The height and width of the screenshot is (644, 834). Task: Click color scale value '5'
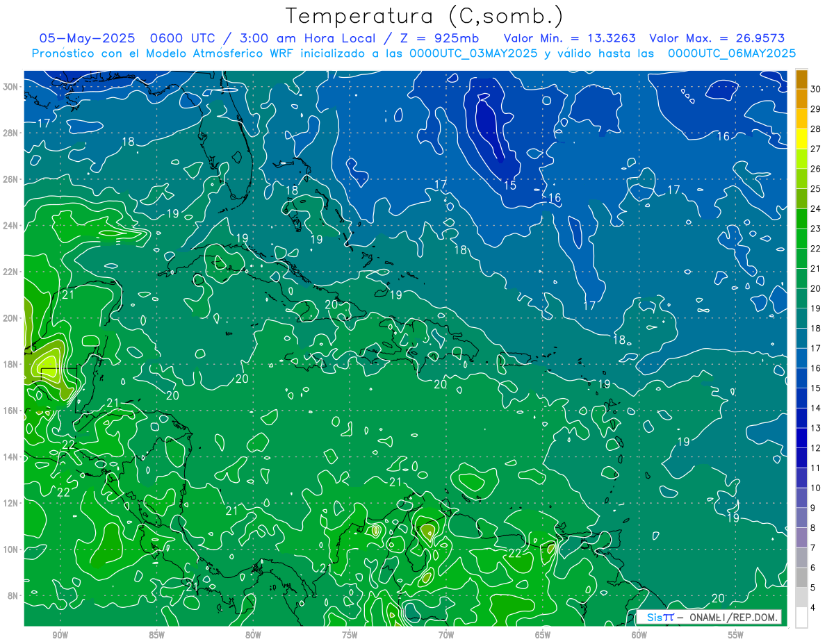814,588
